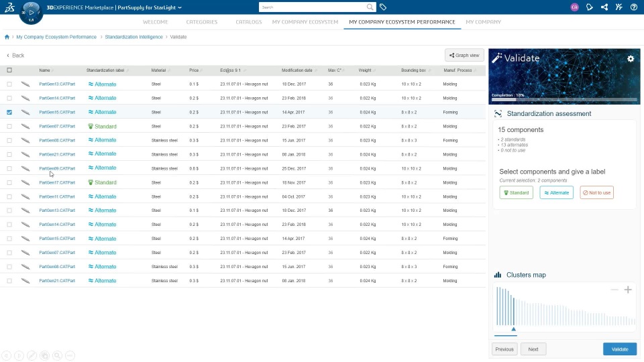Viewport: 644px width, 362px height.
Task: Sort by Price column header
Action: [194, 70]
